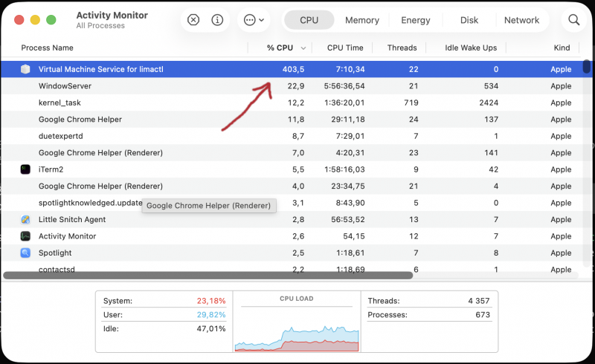
Task: Click the Virtual Machine Service process icon
Action: 25,69
